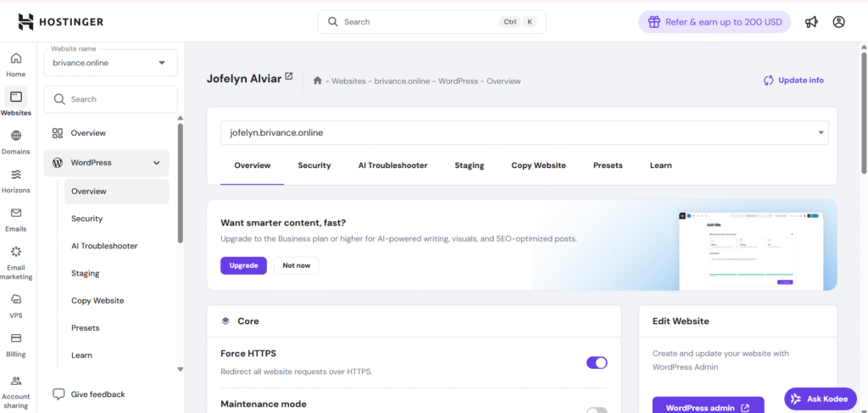
Task: Click the announcements megaphone icon
Action: coord(811,22)
